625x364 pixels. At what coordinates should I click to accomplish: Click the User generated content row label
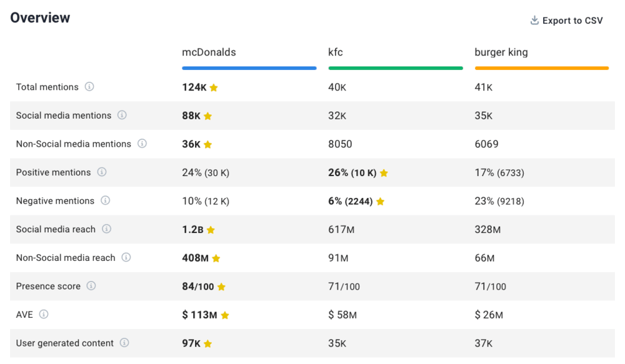(64, 343)
